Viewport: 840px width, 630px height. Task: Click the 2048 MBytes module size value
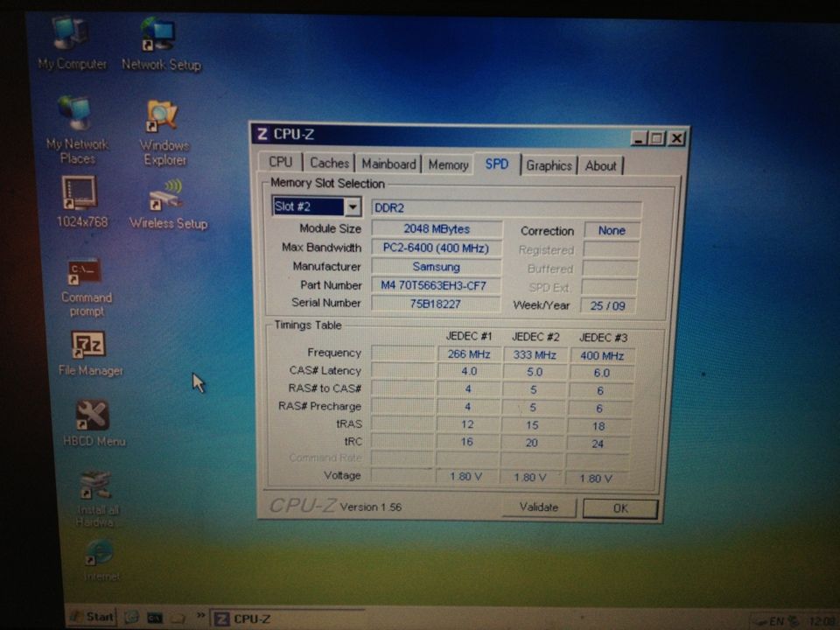437,228
